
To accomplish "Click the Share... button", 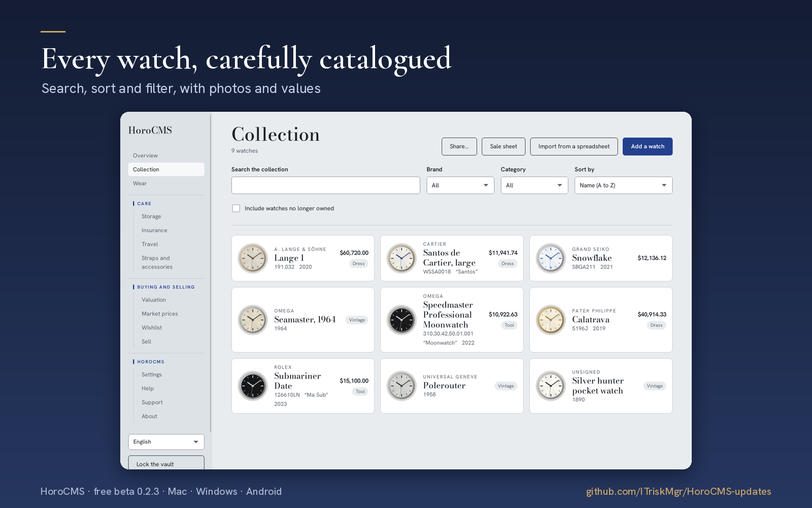I will [x=459, y=146].
